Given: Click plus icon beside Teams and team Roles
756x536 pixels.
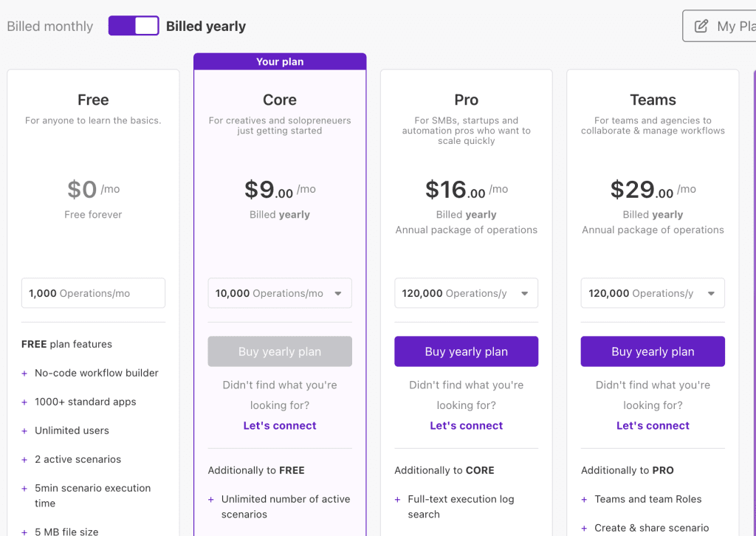Looking at the screenshot, I should (x=585, y=500).
